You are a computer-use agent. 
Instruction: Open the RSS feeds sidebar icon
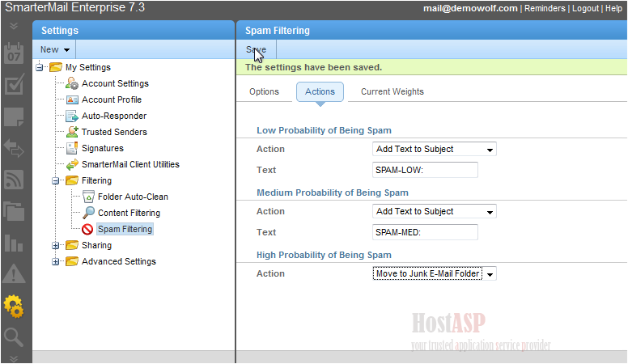(14, 180)
